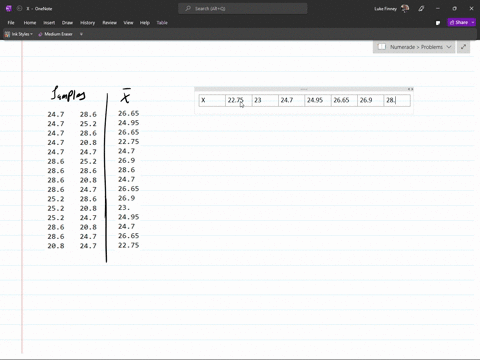Switch to the History tab
480x360 pixels.
pyautogui.click(x=87, y=23)
